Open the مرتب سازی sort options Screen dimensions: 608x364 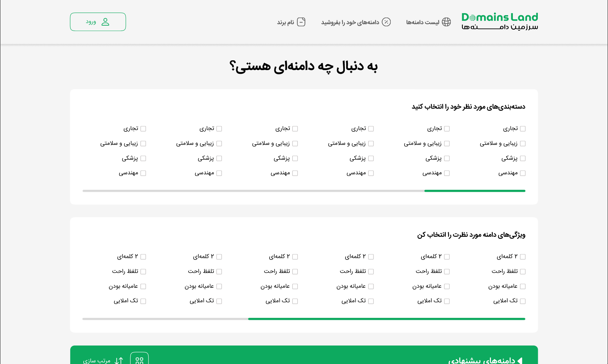click(97, 361)
